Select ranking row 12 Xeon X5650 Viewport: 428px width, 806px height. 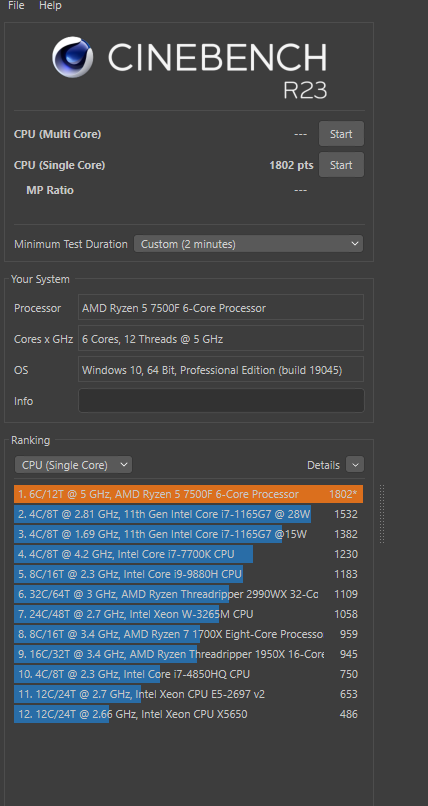click(x=189, y=714)
